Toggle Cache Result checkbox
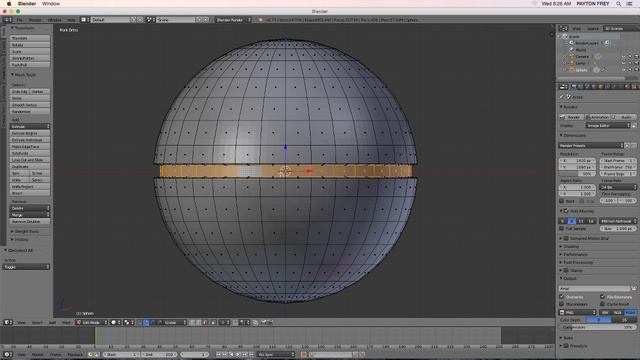The image size is (640, 360). 602,304
